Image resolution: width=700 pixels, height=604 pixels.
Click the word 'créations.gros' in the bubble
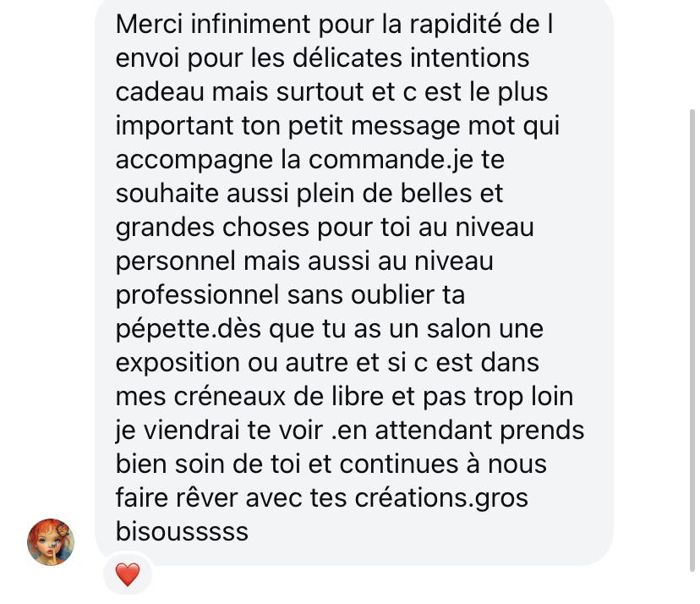click(x=441, y=498)
